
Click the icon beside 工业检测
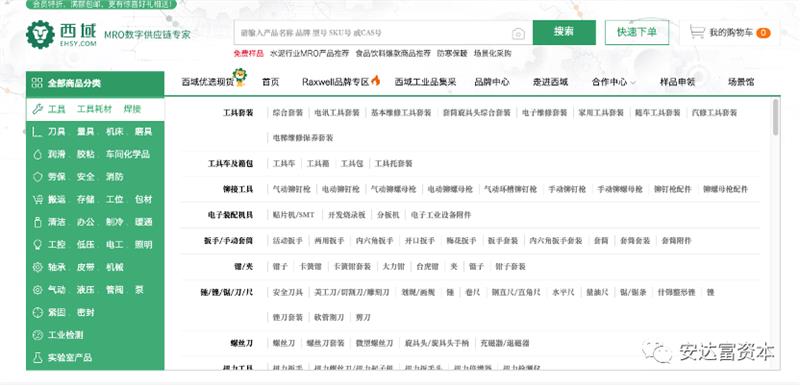[x=37, y=335]
